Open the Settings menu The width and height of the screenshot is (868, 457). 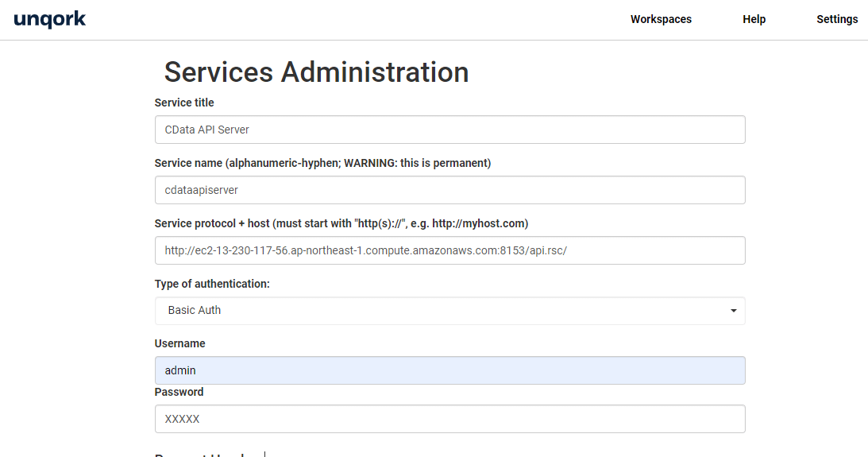837,19
